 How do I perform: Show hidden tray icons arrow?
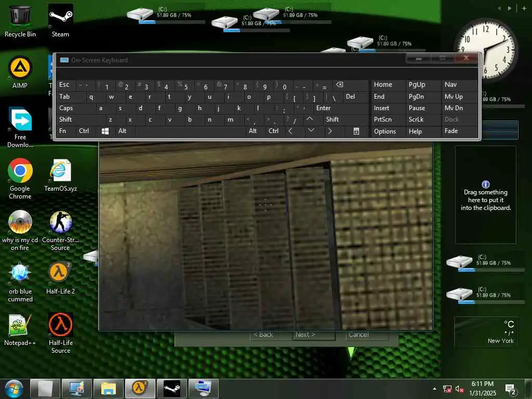coord(435,389)
